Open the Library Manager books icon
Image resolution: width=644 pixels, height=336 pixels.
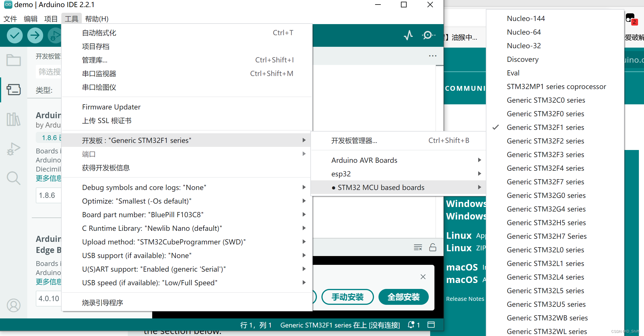click(x=14, y=119)
